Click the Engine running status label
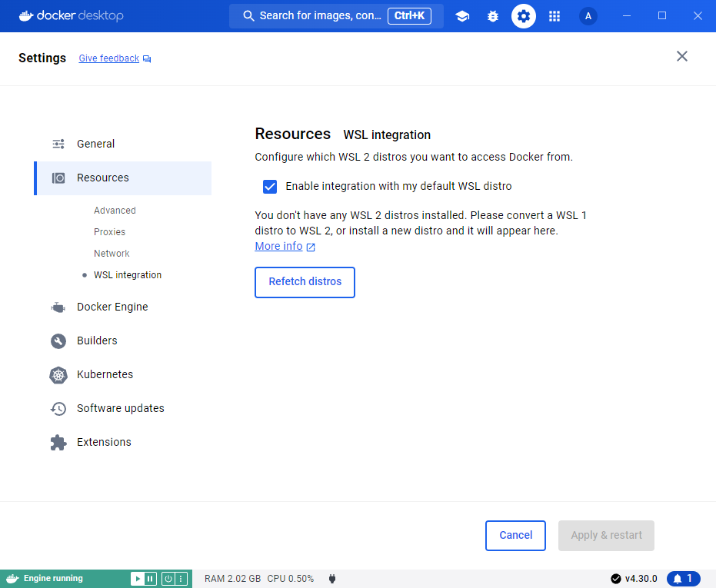Viewport: 716px width, 588px height. 53,579
